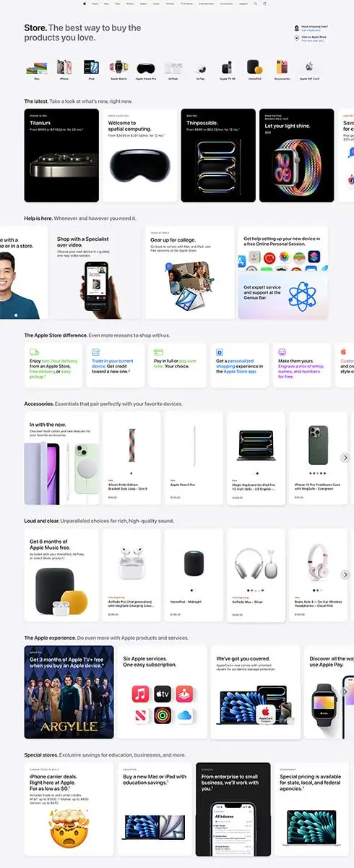Open the Mac category icon
This screenshot has height=868, width=354.
click(x=36, y=68)
